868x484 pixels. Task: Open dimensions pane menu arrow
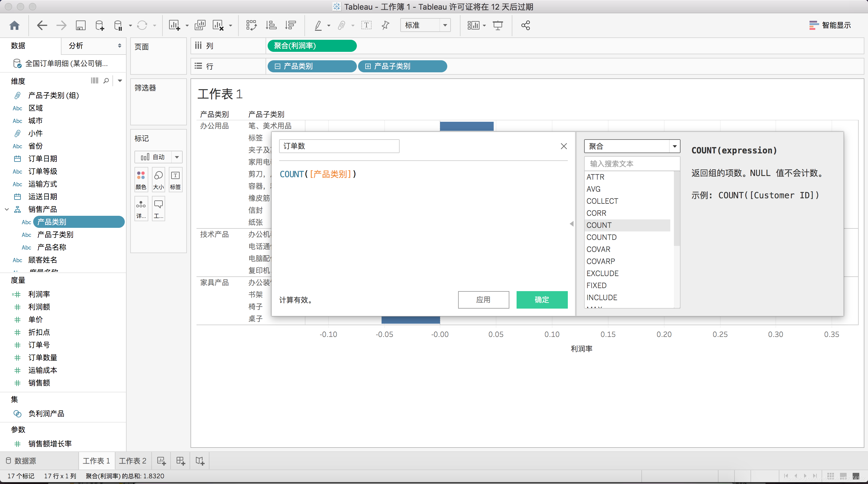120,80
